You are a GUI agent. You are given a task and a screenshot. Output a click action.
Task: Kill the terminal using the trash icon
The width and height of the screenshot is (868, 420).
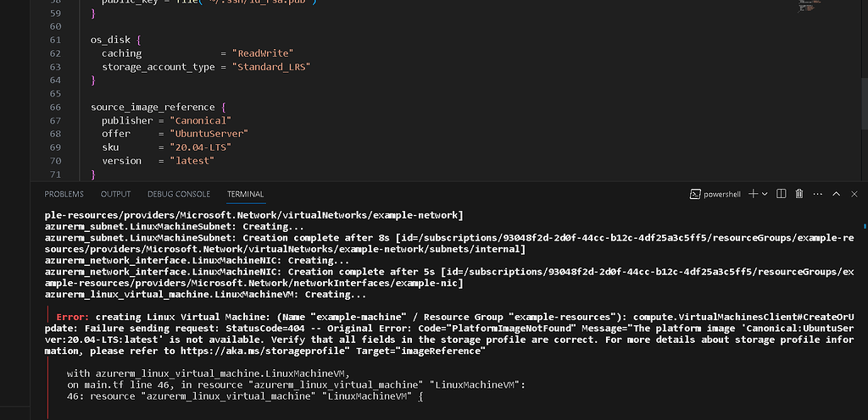(798, 194)
